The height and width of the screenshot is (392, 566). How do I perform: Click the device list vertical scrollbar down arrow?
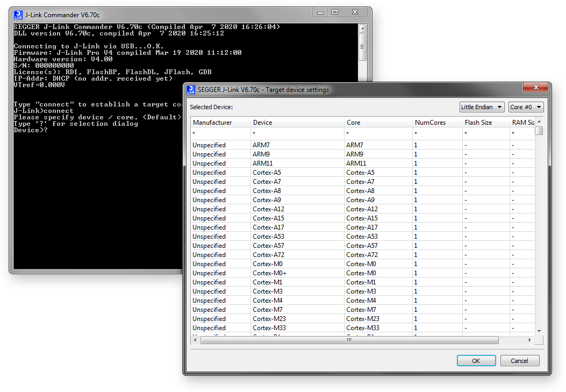point(539,330)
